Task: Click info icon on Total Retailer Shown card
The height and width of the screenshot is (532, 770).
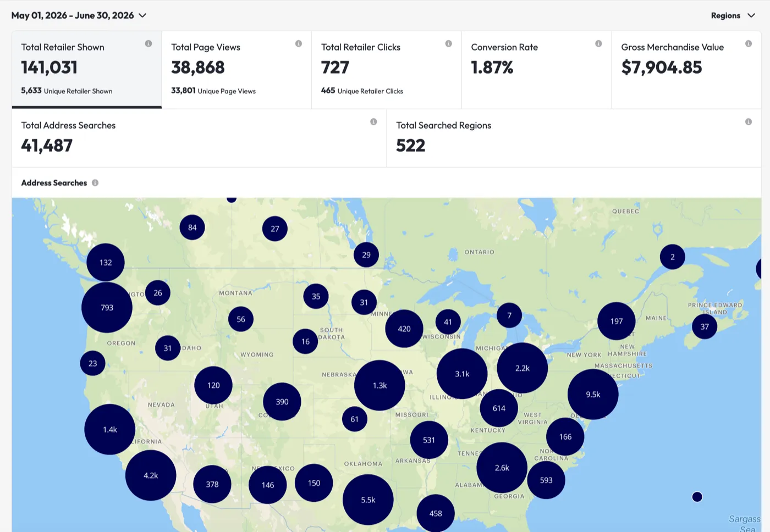Action: tap(148, 43)
